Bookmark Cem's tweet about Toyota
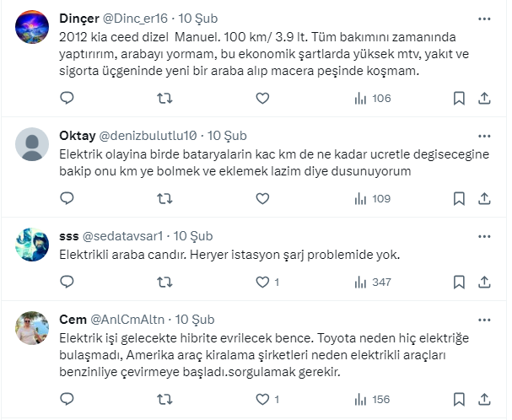This screenshot has width=512, height=420. tap(459, 400)
